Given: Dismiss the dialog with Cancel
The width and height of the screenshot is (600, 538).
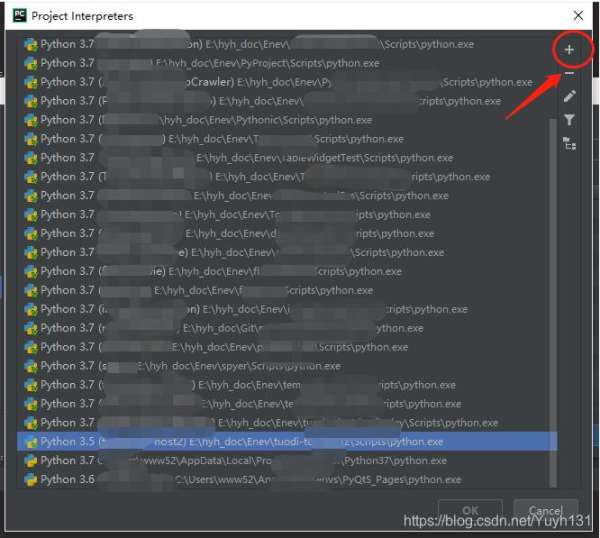Looking at the screenshot, I should tap(545, 510).
